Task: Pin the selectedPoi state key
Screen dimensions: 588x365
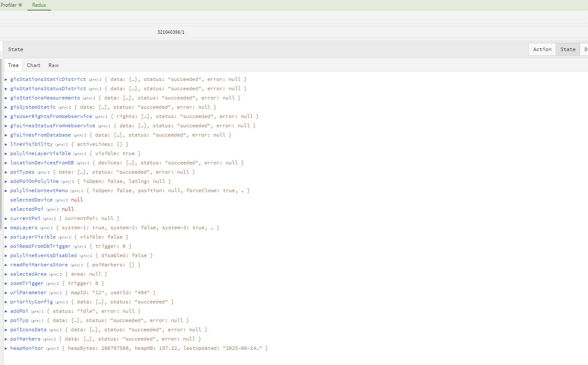Action: point(51,209)
